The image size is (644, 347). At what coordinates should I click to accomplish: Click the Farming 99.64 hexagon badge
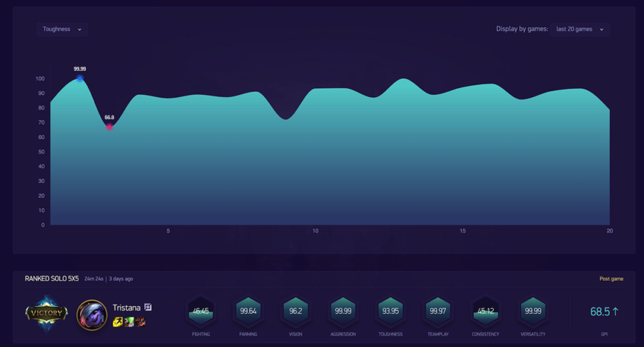click(x=248, y=311)
